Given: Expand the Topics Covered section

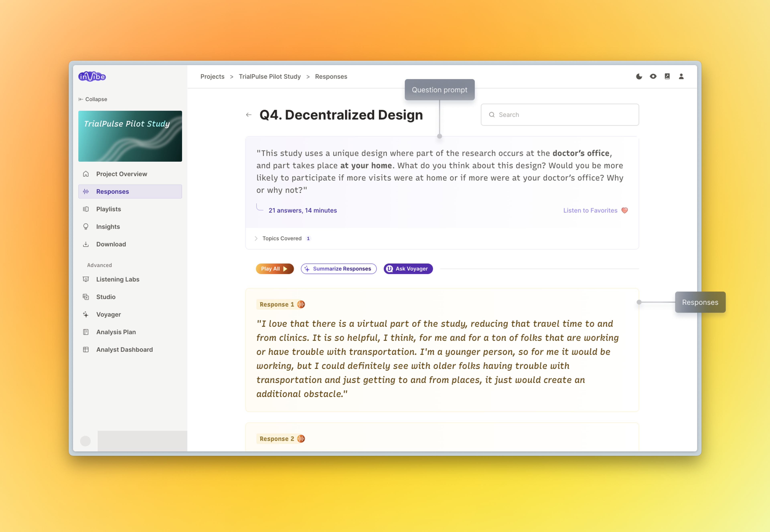Looking at the screenshot, I should pyautogui.click(x=282, y=238).
